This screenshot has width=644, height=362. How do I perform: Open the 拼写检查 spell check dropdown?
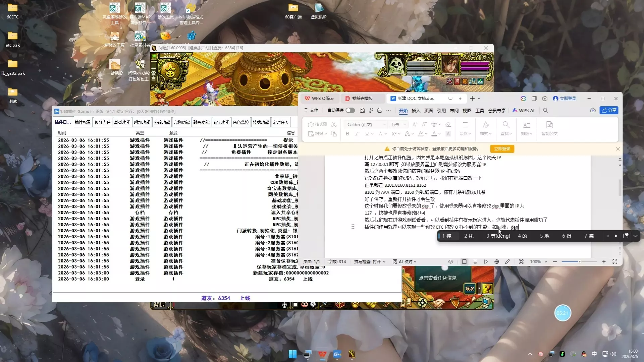(370, 262)
